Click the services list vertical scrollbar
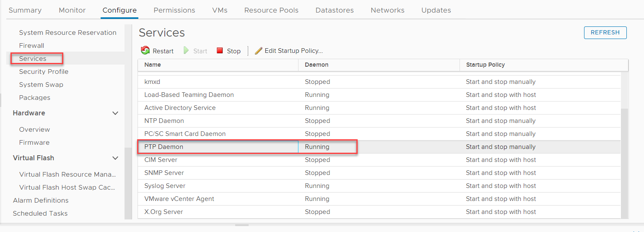This screenshot has width=644, height=232. click(x=625, y=159)
